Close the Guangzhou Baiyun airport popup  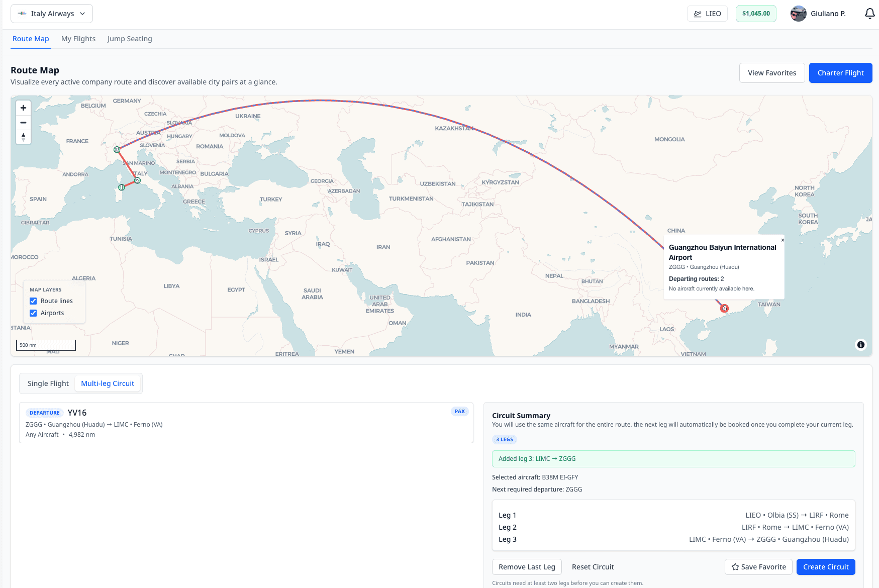pos(782,240)
